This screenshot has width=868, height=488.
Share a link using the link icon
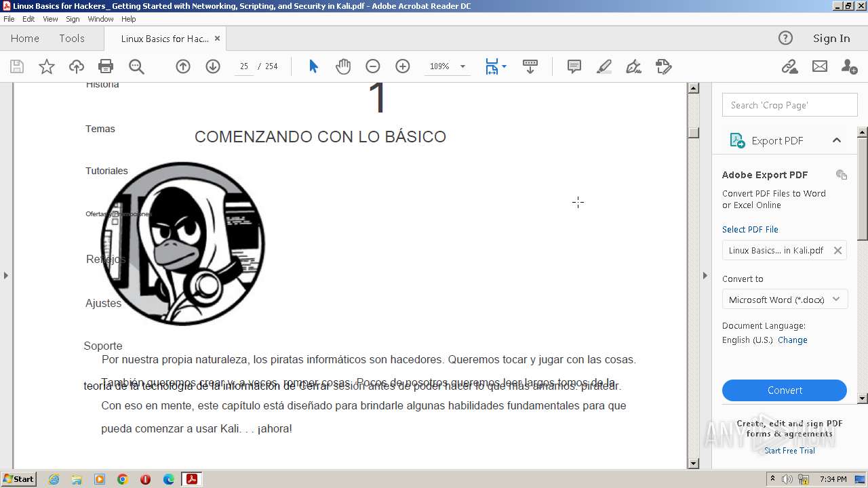click(789, 66)
